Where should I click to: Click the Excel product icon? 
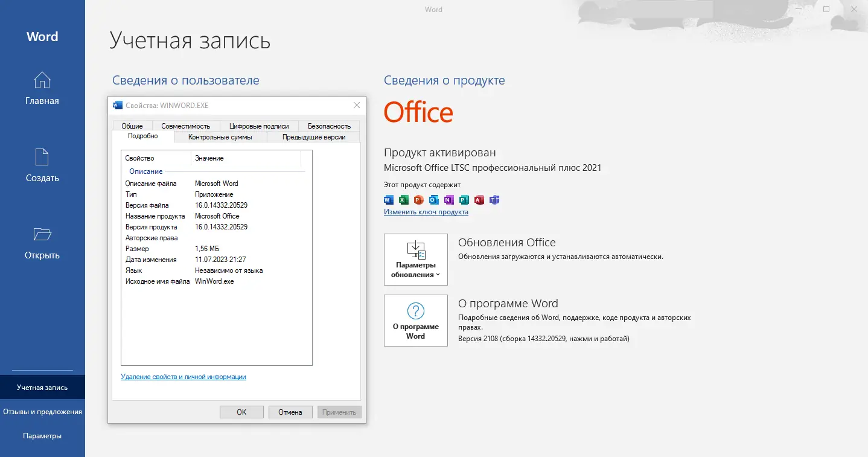(404, 200)
